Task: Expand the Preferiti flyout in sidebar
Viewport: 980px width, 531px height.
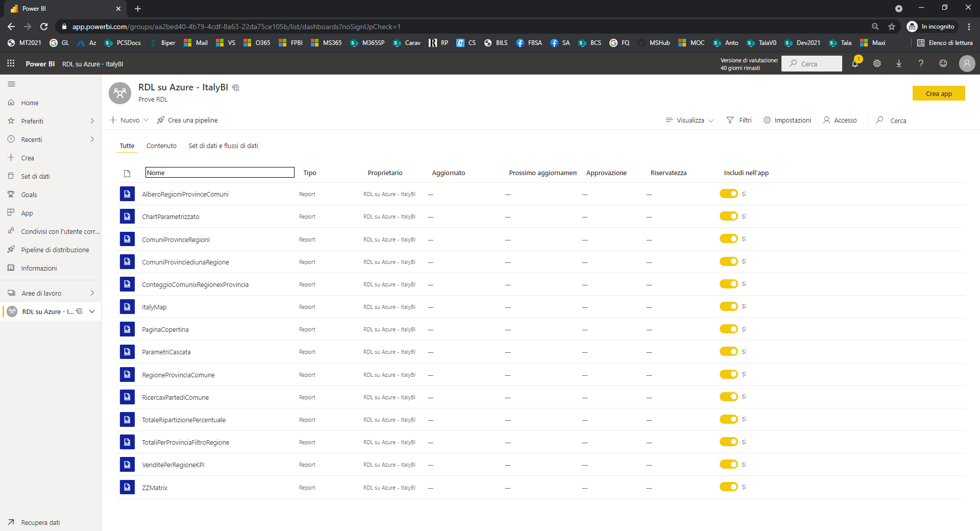Action: (92, 121)
